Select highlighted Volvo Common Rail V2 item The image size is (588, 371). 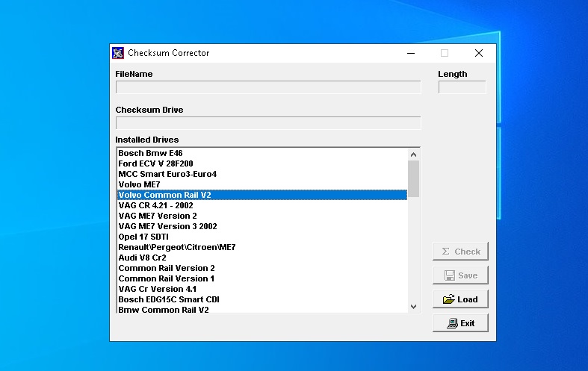pyautogui.click(x=164, y=195)
